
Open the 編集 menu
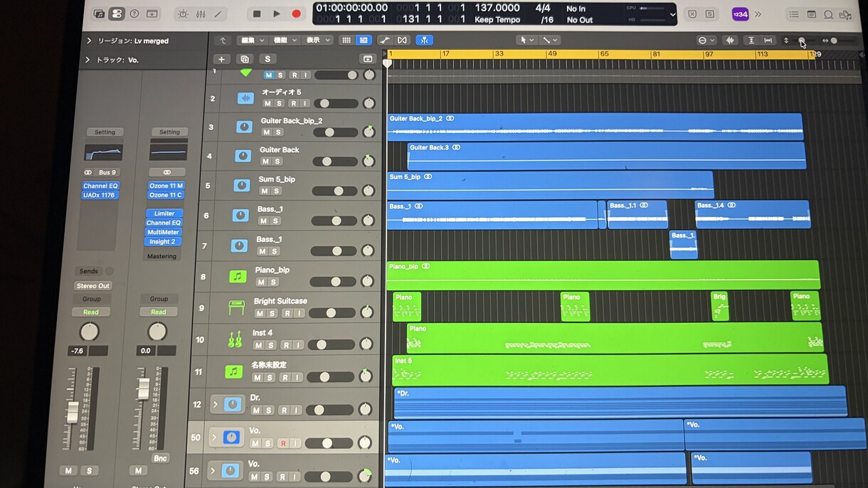(252, 41)
